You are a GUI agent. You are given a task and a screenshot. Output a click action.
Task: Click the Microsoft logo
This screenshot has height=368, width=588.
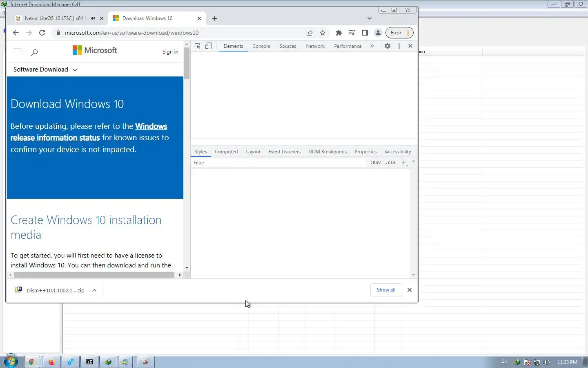[95, 50]
